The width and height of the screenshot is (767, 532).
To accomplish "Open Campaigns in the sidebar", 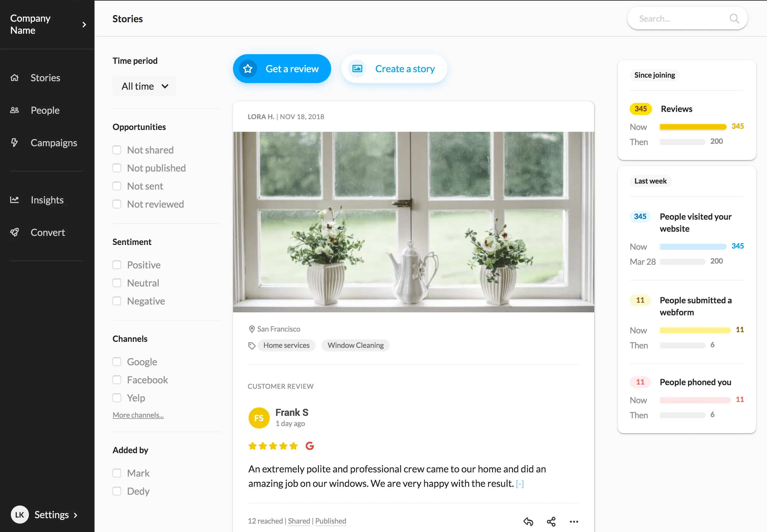I will tap(54, 143).
